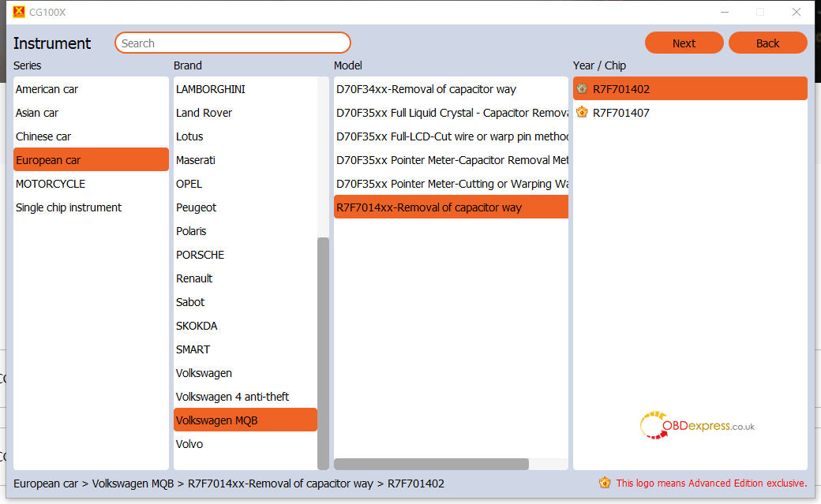
Task: Select Volkswagen 4 anti-theft brand
Action: pyautogui.click(x=246, y=397)
